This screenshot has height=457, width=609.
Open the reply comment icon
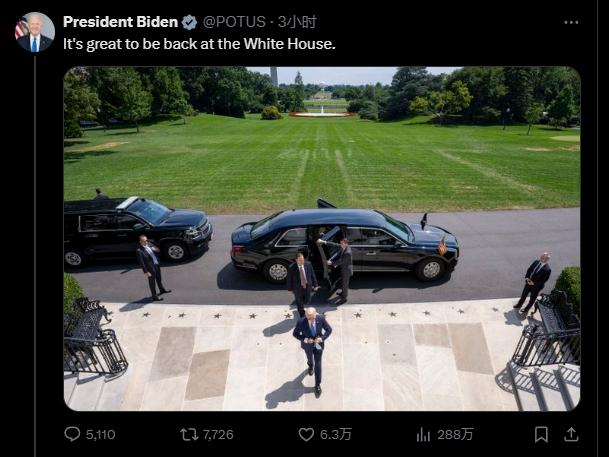click(72, 434)
